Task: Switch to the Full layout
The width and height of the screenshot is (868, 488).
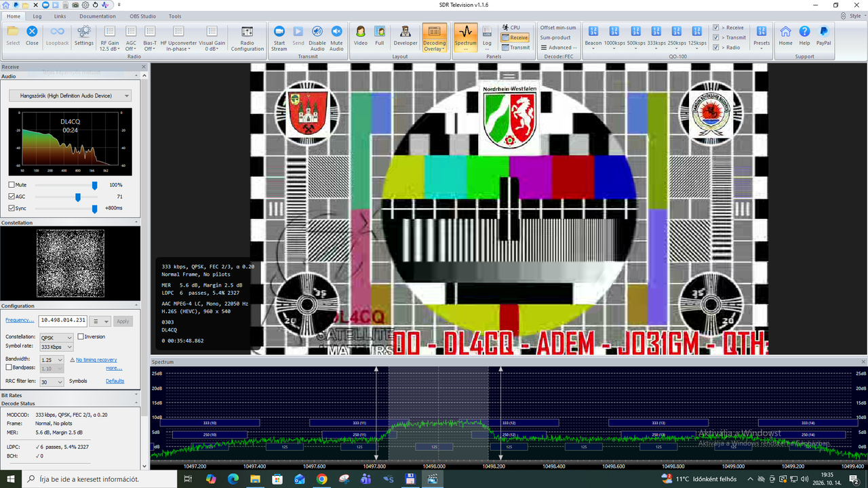Action: pos(380,36)
